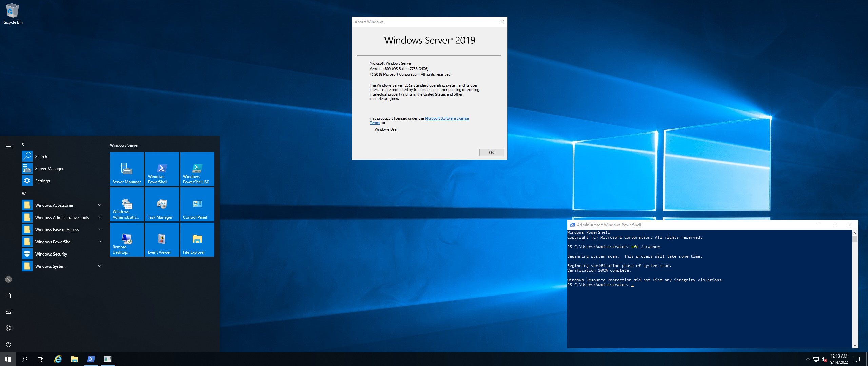Open the File Explorer tile
Viewport: 868px width, 366px height.
pos(197,239)
